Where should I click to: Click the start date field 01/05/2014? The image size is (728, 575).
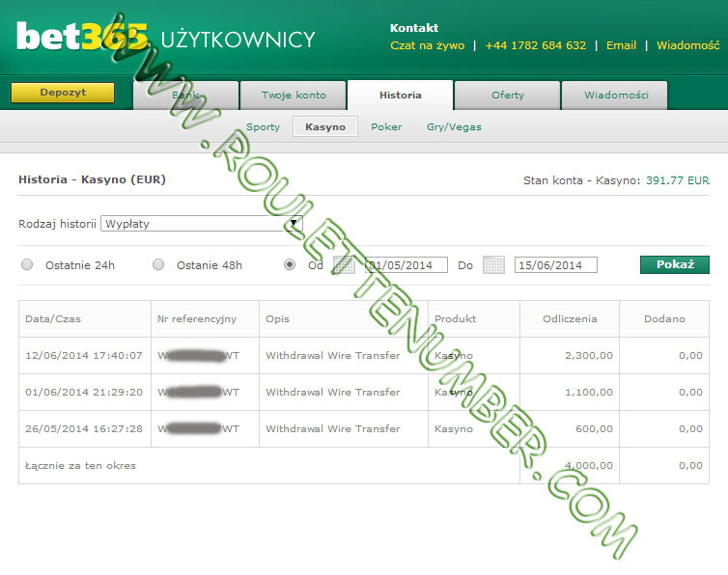[x=406, y=265]
